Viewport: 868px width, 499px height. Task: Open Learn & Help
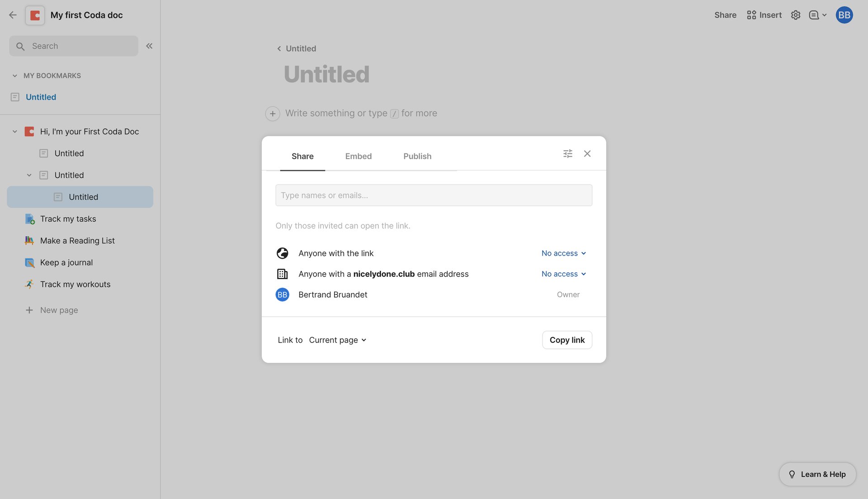point(817,474)
